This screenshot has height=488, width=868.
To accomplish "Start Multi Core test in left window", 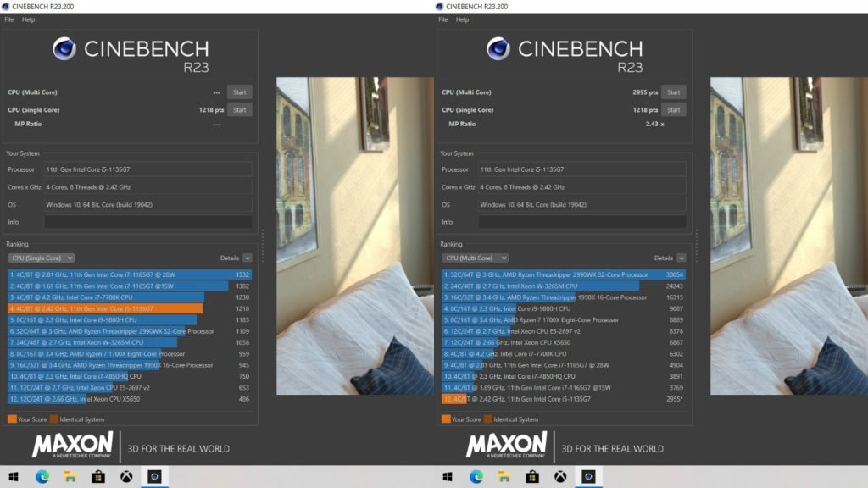I will tap(240, 92).
